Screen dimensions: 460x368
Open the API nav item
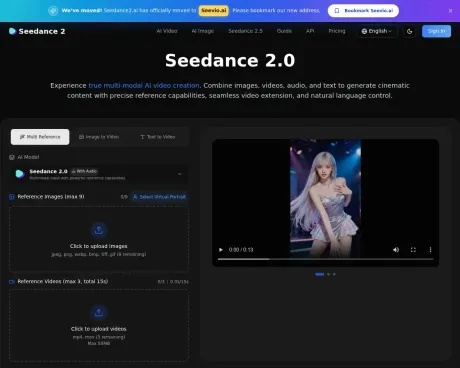pos(310,31)
